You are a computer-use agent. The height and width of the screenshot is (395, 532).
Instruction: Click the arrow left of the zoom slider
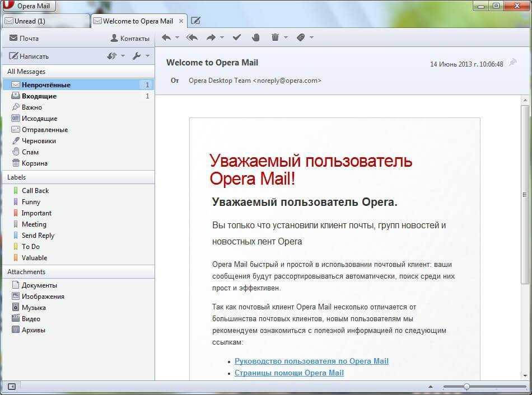coord(431,387)
